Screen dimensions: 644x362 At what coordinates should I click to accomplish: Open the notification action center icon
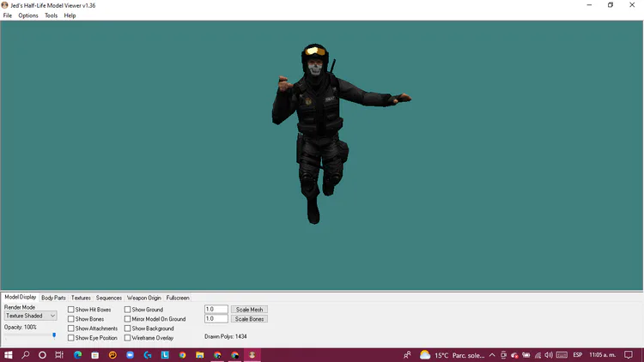[x=629, y=355]
